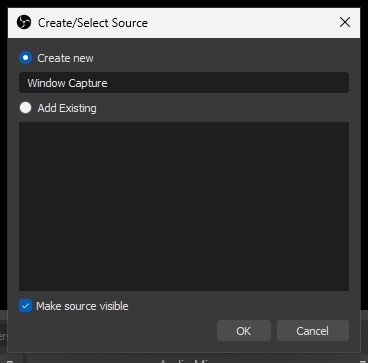Close the Create/Select Source dialog
The height and width of the screenshot is (363, 368).
[x=345, y=23]
